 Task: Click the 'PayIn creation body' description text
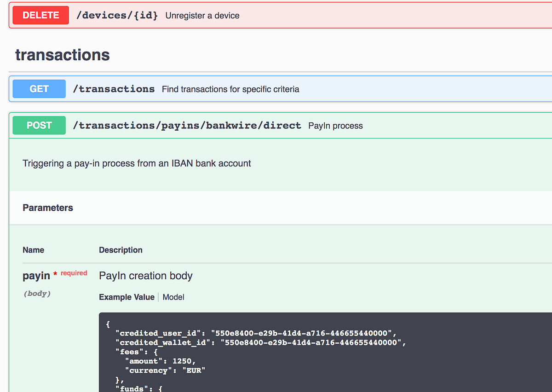coord(145,275)
